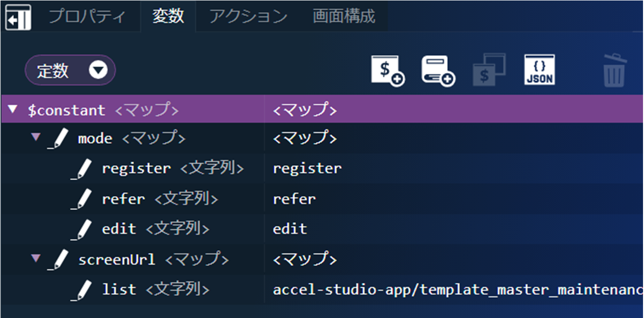The width and height of the screenshot is (644, 318).
Task: Click the trash delete icon
Action: (x=615, y=71)
